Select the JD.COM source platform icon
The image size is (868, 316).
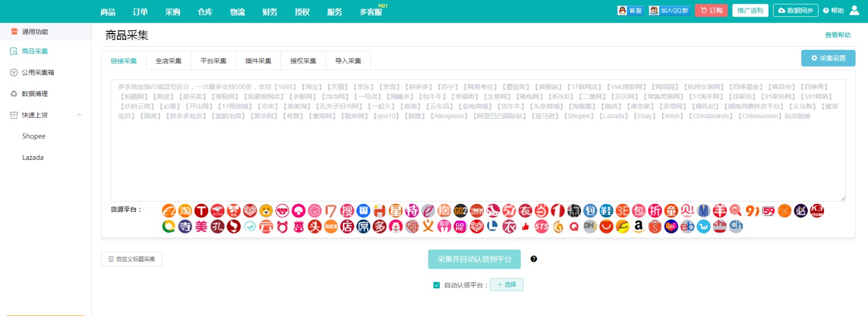[218, 211]
